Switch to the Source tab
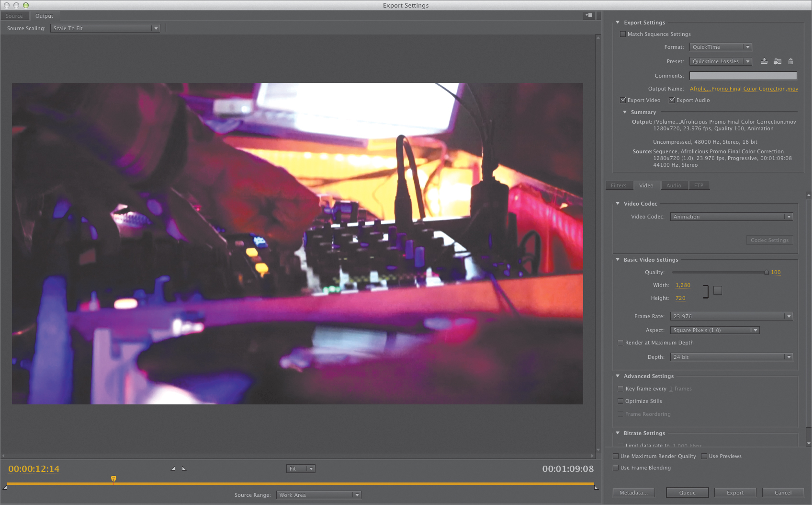This screenshot has height=505, width=812. pyautogui.click(x=14, y=16)
